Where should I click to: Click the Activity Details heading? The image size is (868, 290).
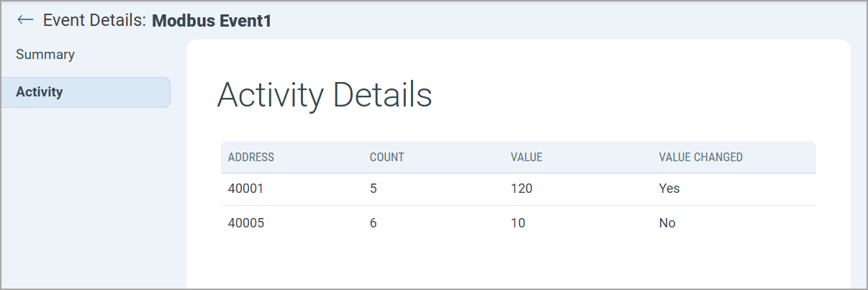324,95
